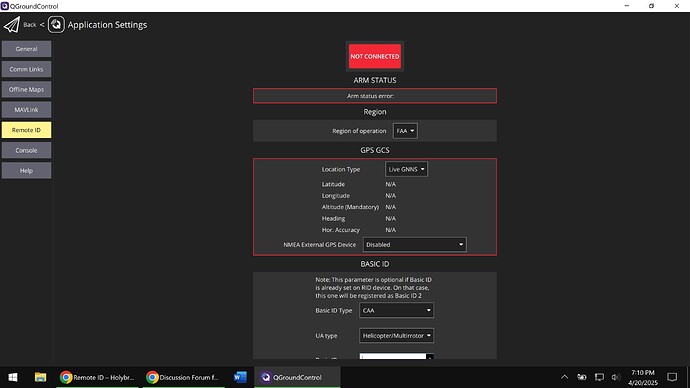The height and width of the screenshot is (388, 690).
Task: Open the Console settings tab
Action: coord(26,150)
